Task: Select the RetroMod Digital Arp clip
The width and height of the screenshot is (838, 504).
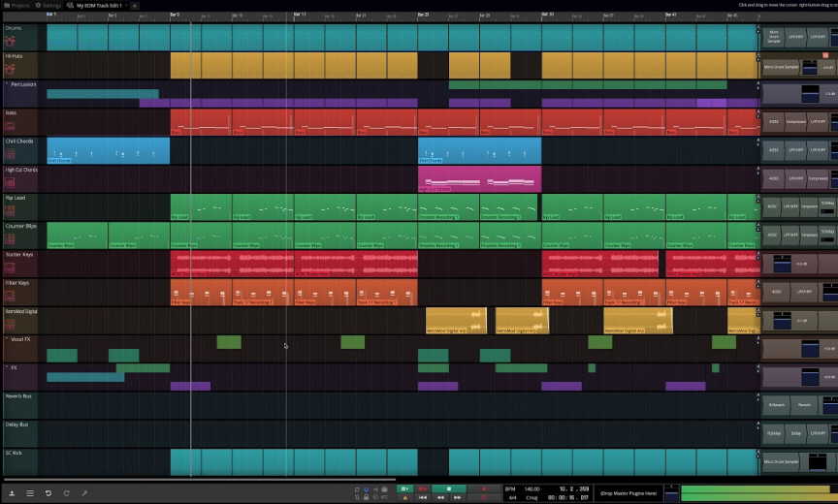Action: click(455, 321)
